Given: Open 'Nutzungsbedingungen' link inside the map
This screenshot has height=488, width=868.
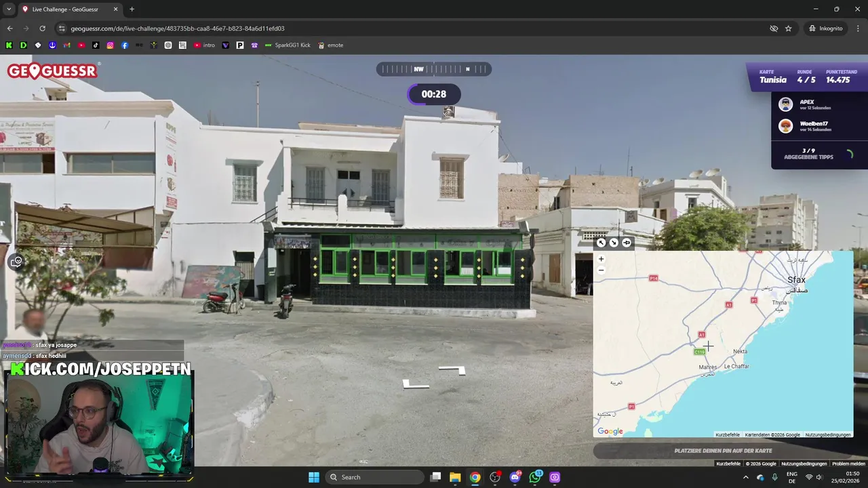Looking at the screenshot, I should point(827,434).
